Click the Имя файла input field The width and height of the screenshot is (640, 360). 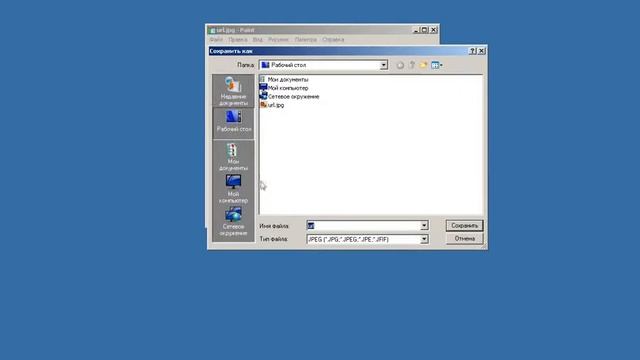[363, 225]
